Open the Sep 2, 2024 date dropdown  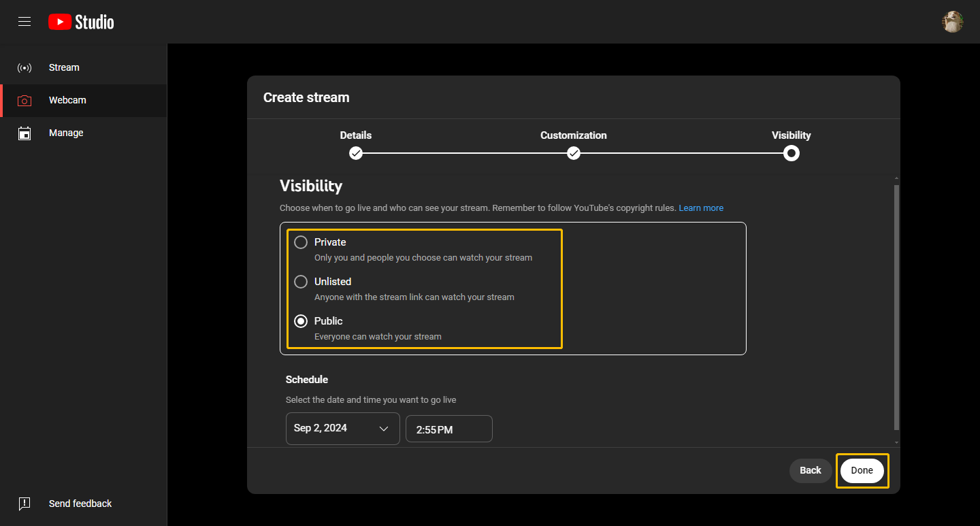(343, 429)
